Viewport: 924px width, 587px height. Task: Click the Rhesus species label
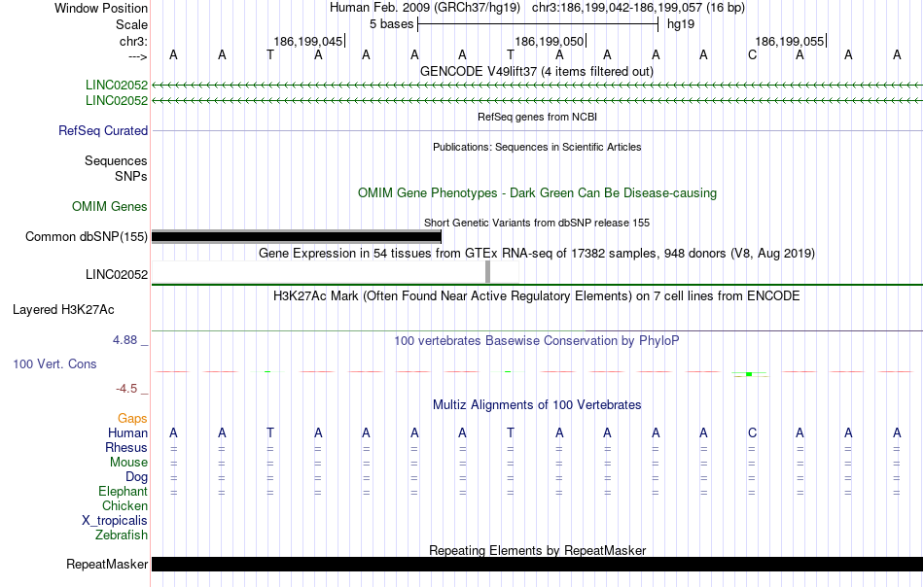click(x=126, y=447)
